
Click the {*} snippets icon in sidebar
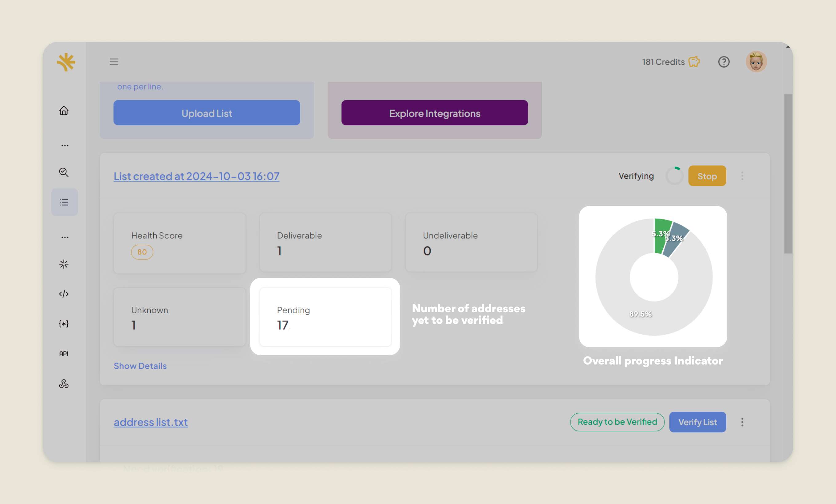pyautogui.click(x=64, y=324)
